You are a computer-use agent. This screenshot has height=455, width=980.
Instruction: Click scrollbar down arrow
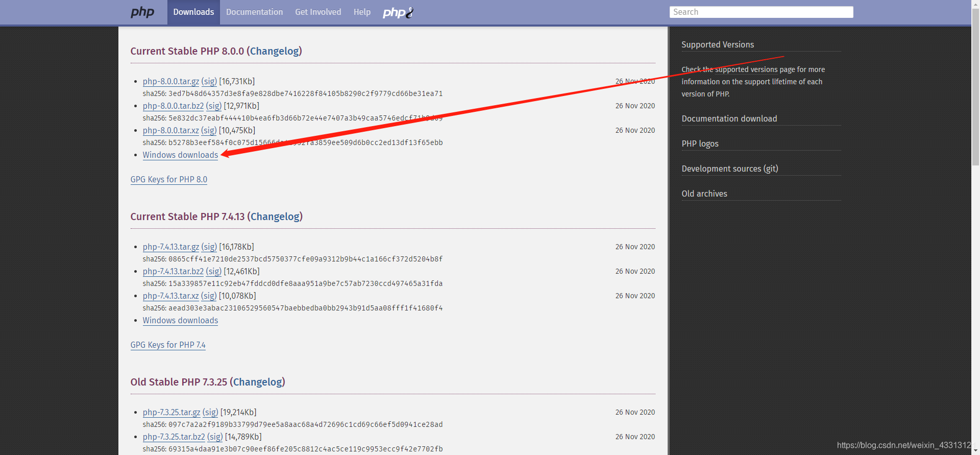(x=975, y=451)
